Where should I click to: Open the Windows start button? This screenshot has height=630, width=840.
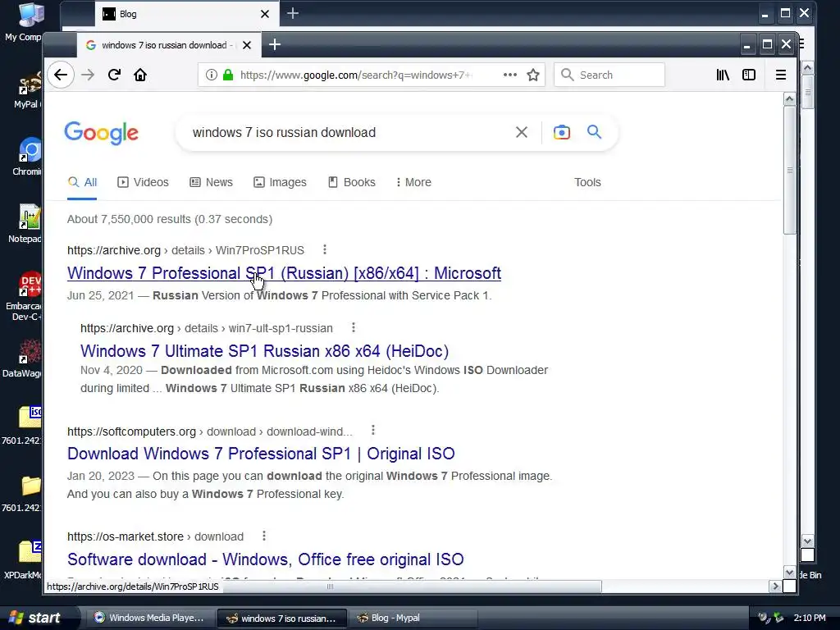click(34, 618)
